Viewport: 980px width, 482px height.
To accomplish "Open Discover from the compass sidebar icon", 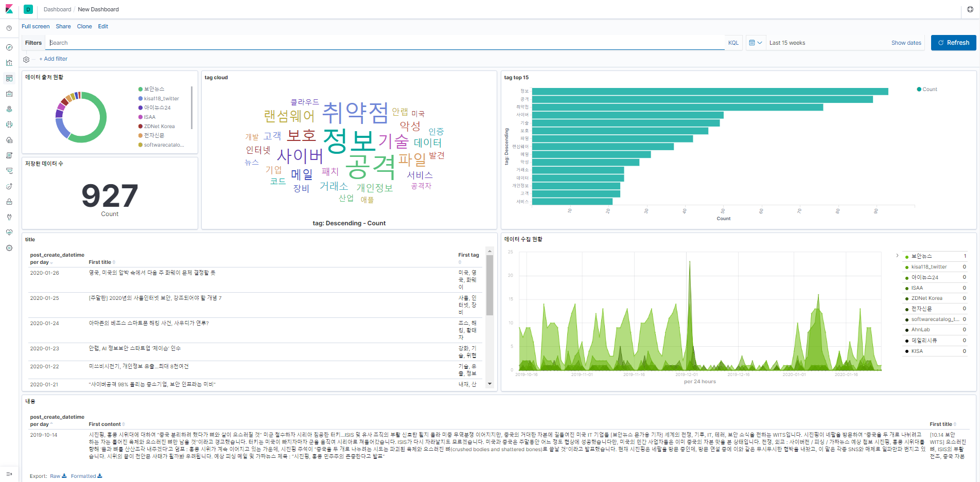I will [x=9, y=47].
